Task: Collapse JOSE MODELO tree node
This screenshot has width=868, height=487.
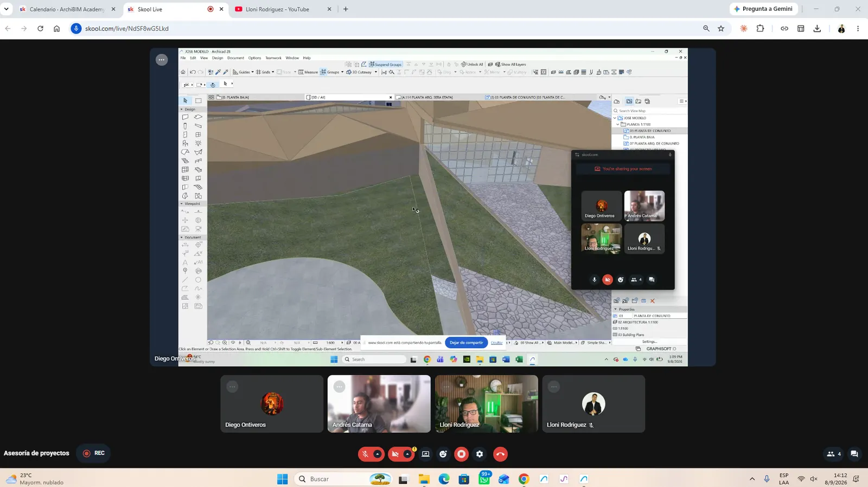Action: (615, 118)
